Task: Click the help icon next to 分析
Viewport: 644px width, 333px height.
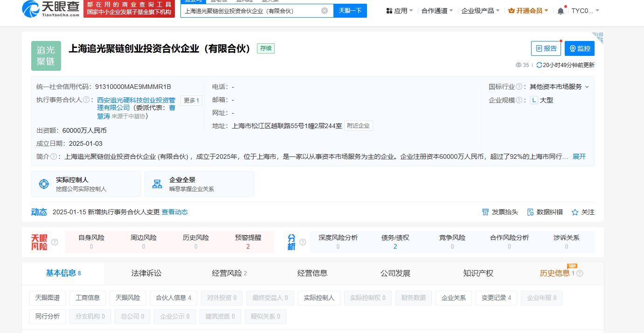Action: click(x=303, y=242)
